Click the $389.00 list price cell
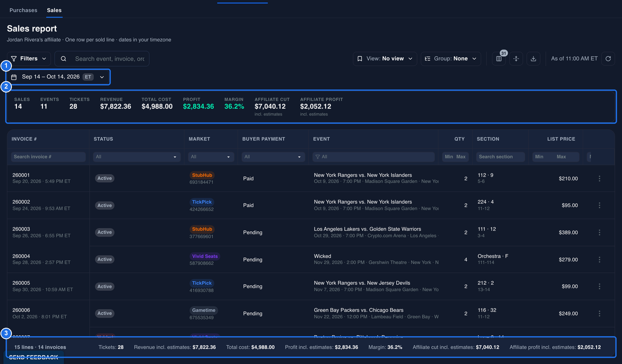This screenshot has width=622, height=364. (568, 233)
